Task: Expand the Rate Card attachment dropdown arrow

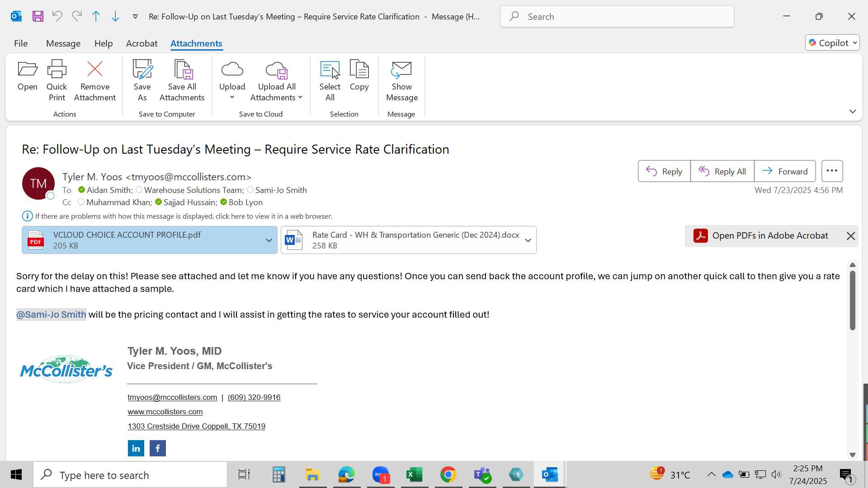Action: pos(528,240)
